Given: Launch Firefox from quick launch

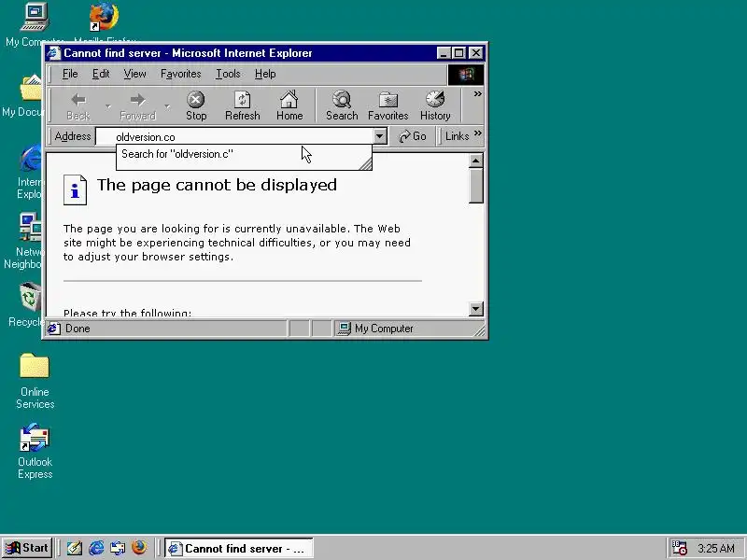Looking at the screenshot, I should 139,548.
